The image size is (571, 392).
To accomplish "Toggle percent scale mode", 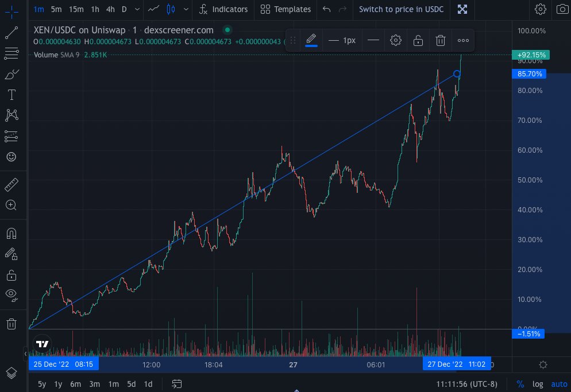I will [x=520, y=384].
